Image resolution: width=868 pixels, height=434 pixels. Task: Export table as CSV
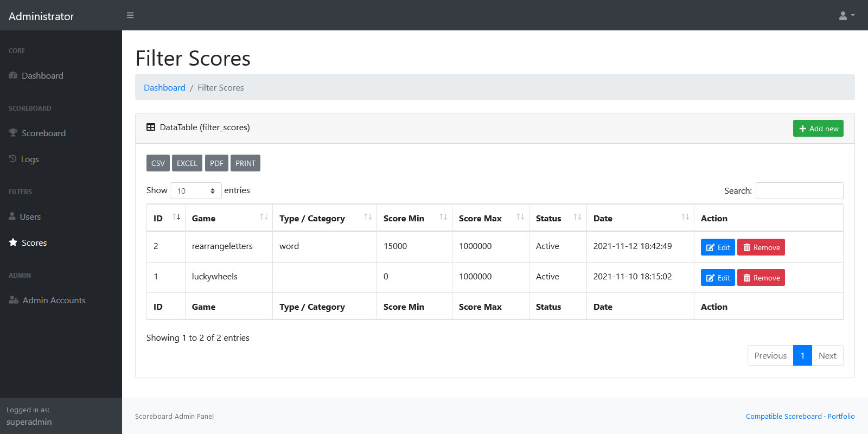(158, 163)
